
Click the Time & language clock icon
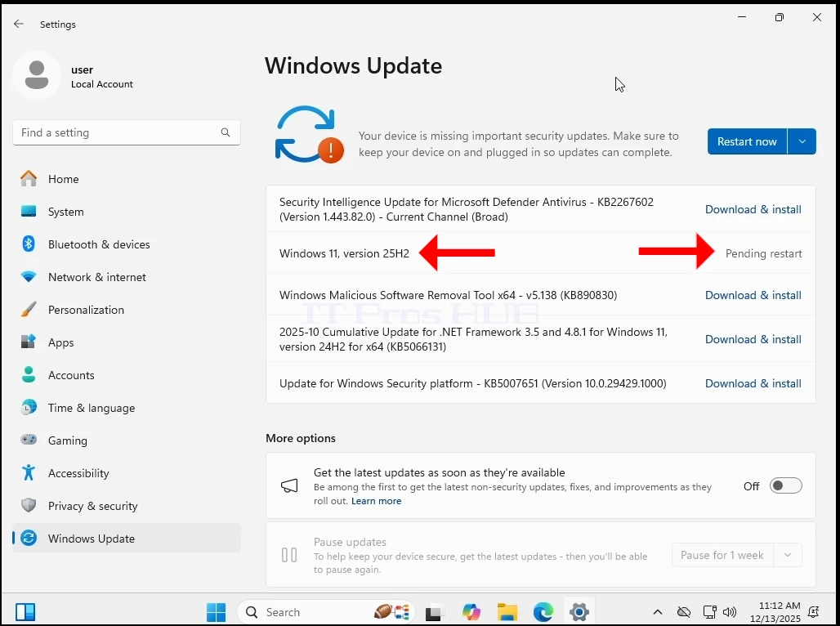click(x=29, y=408)
